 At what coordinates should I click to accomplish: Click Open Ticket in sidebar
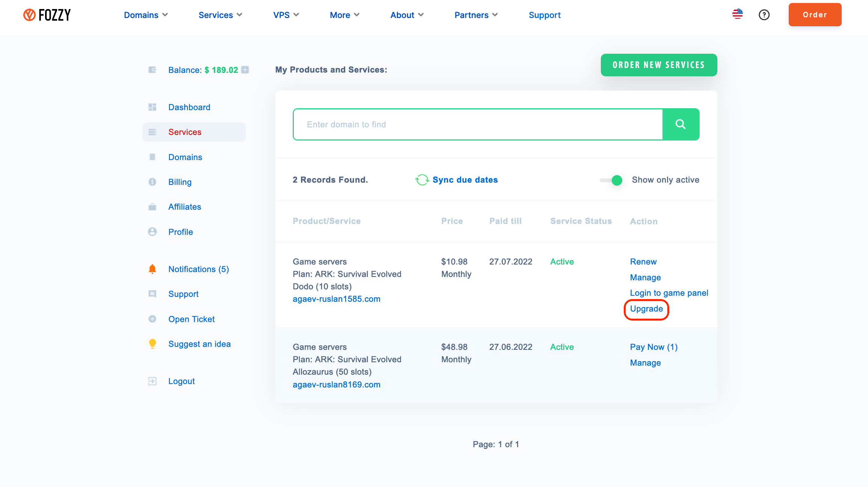point(191,319)
